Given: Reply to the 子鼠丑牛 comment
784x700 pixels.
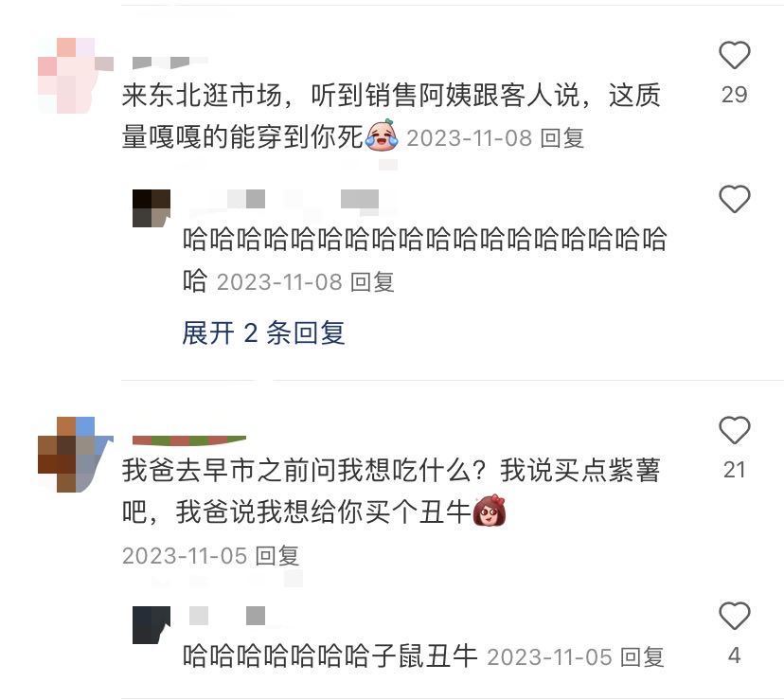Looking at the screenshot, I should pyautogui.click(x=642, y=657).
